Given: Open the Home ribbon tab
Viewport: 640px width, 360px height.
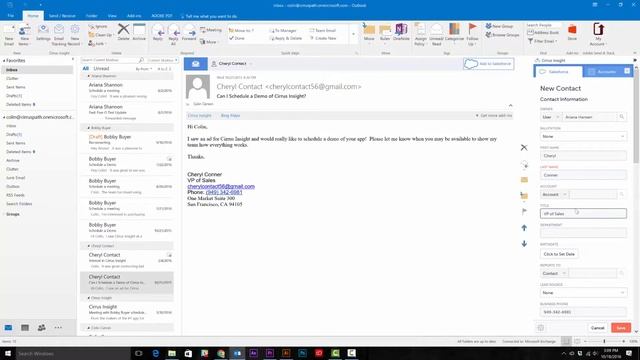Looking at the screenshot, I should (33, 16).
